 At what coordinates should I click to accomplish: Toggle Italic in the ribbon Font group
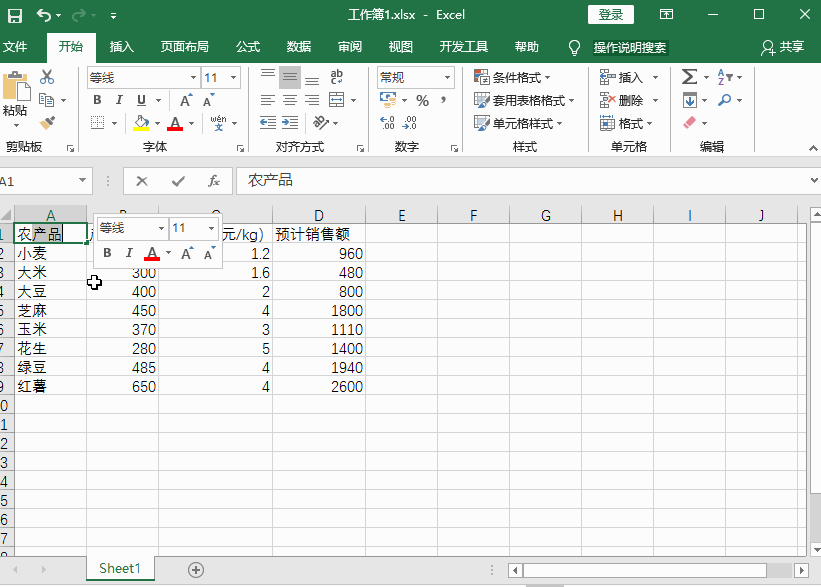point(119,100)
